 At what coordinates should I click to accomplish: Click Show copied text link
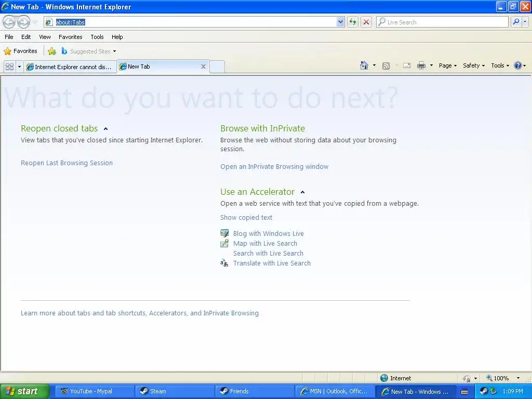coord(246,218)
